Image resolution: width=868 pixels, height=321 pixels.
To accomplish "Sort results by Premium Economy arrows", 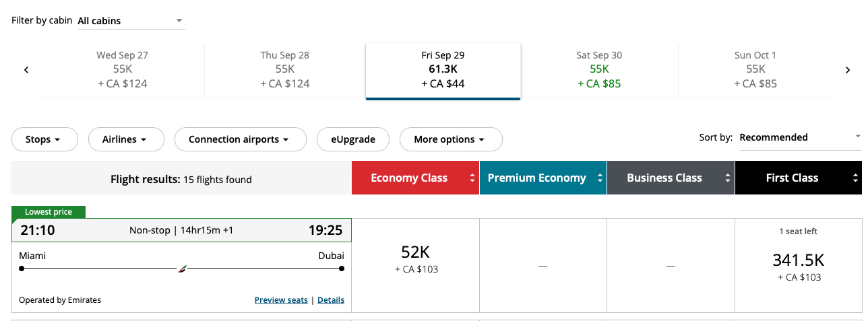I will (x=599, y=178).
